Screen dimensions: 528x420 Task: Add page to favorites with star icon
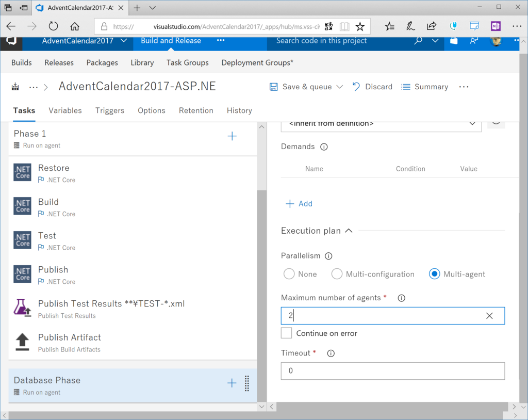(x=360, y=26)
